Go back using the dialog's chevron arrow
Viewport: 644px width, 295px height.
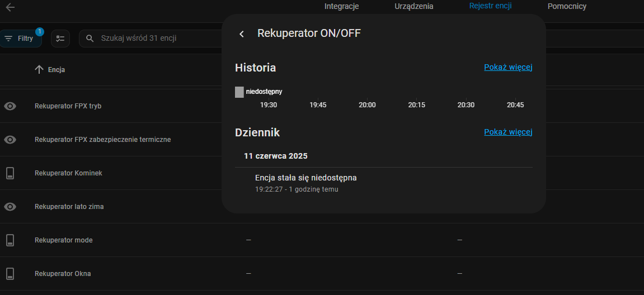tap(242, 34)
